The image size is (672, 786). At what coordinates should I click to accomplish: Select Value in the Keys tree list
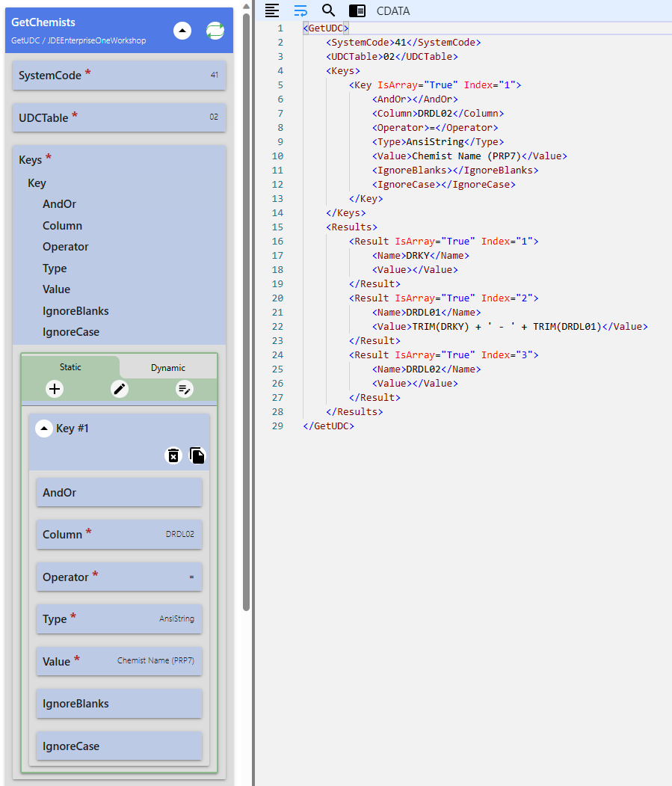(56, 289)
